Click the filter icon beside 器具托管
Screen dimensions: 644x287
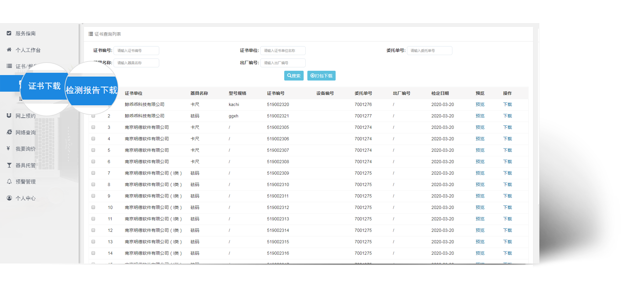pyautogui.click(x=9, y=165)
